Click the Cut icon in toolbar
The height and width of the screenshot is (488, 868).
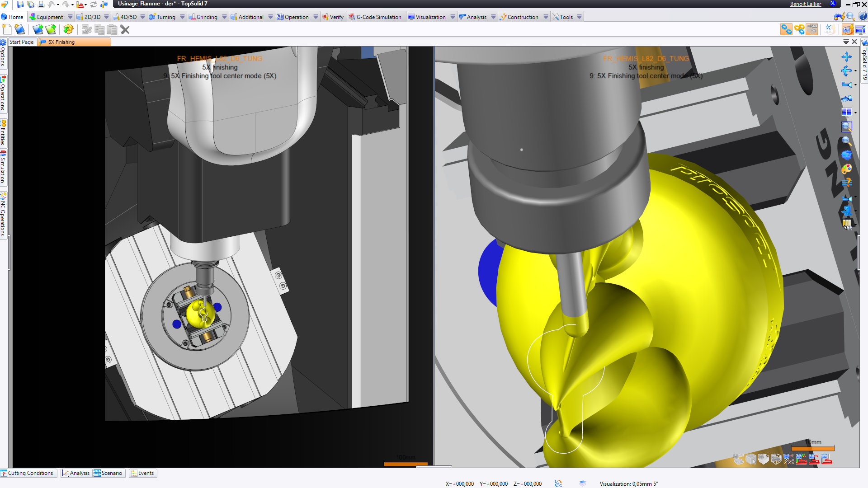[x=87, y=29]
